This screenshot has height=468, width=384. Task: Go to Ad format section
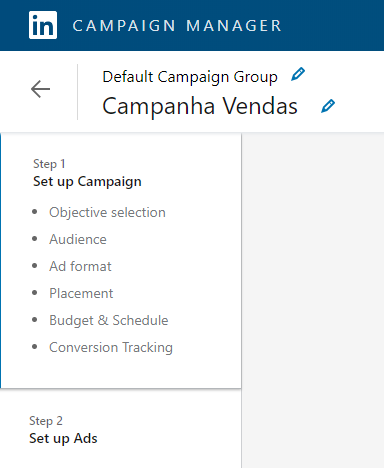click(x=80, y=266)
